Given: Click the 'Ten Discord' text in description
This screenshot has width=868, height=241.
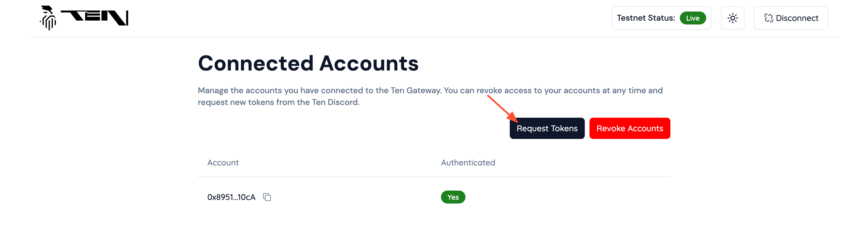Looking at the screenshot, I should coord(335,102).
